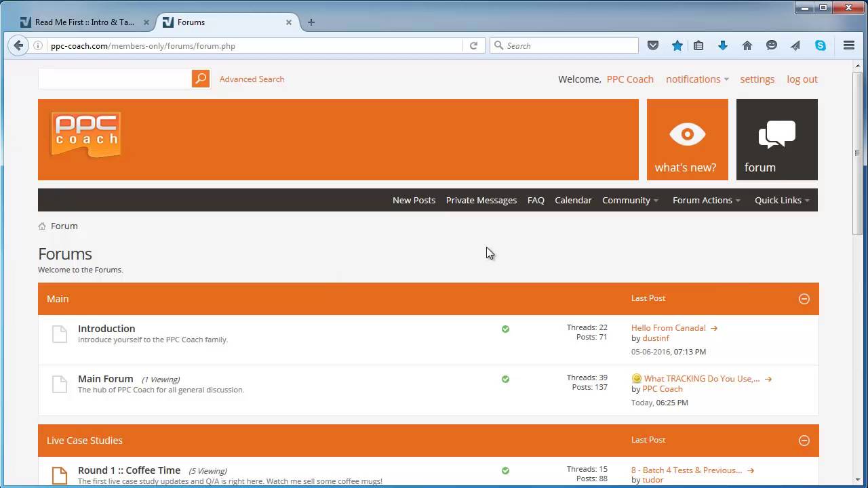868x488 pixels.
Task: Click the Forum breadcrumb link
Action: pyautogui.click(x=64, y=226)
